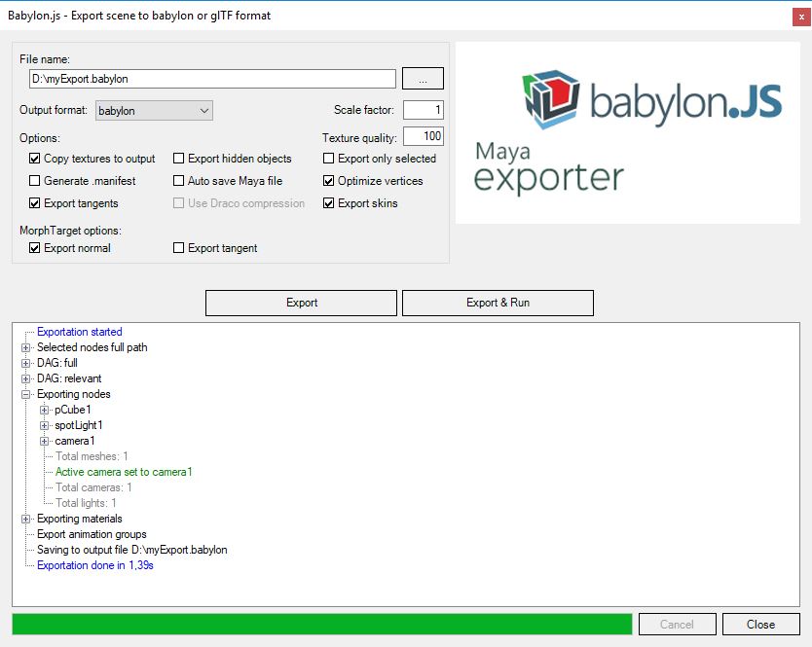Click the Babylon.js cube logo
812x647 pixels.
551,98
